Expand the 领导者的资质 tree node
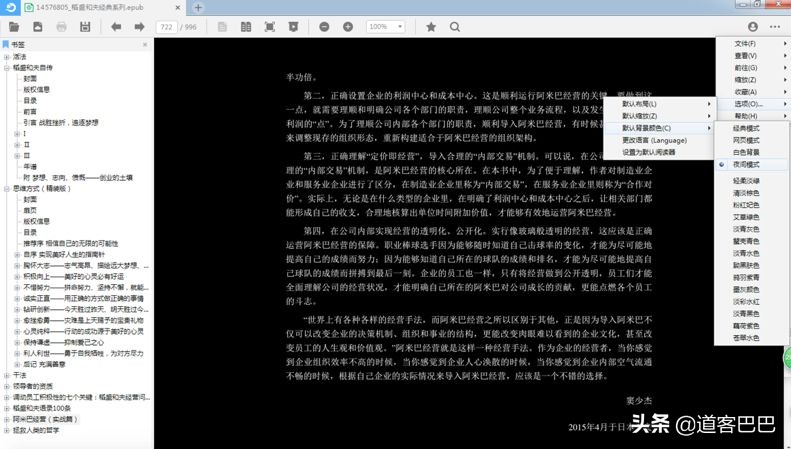This screenshot has width=791, height=449. click(7, 386)
